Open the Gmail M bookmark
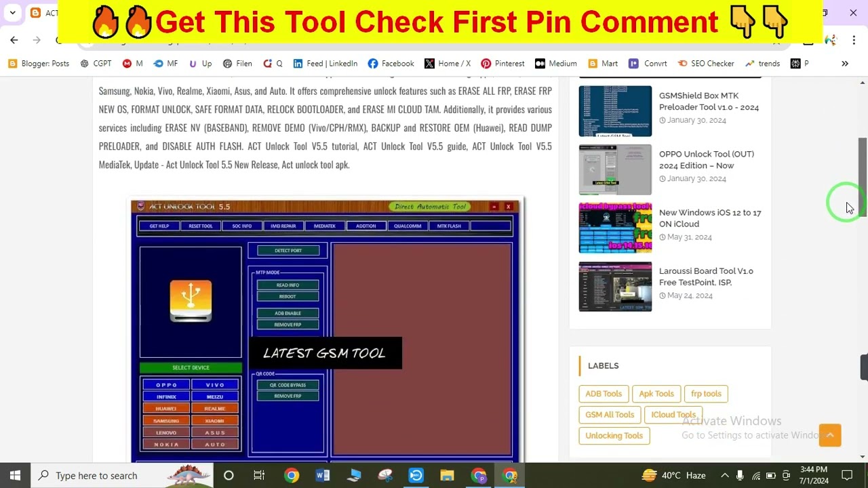The height and width of the screenshot is (488, 868). click(x=132, y=64)
